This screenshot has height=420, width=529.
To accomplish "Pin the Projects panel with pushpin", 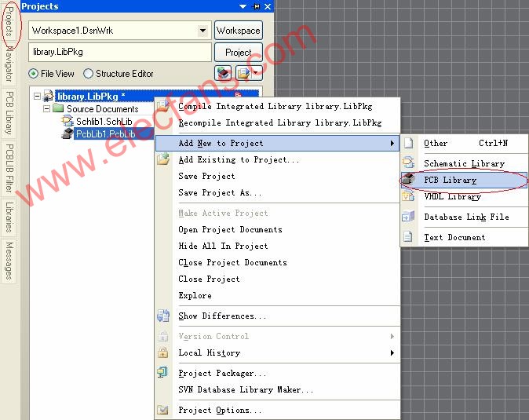I will [257, 6].
